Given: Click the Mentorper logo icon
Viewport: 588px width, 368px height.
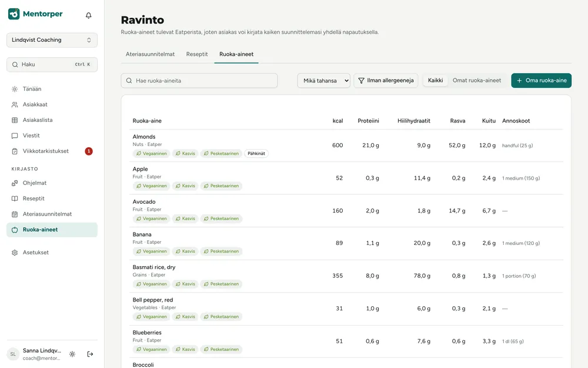Looking at the screenshot, I should tap(14, 14).
